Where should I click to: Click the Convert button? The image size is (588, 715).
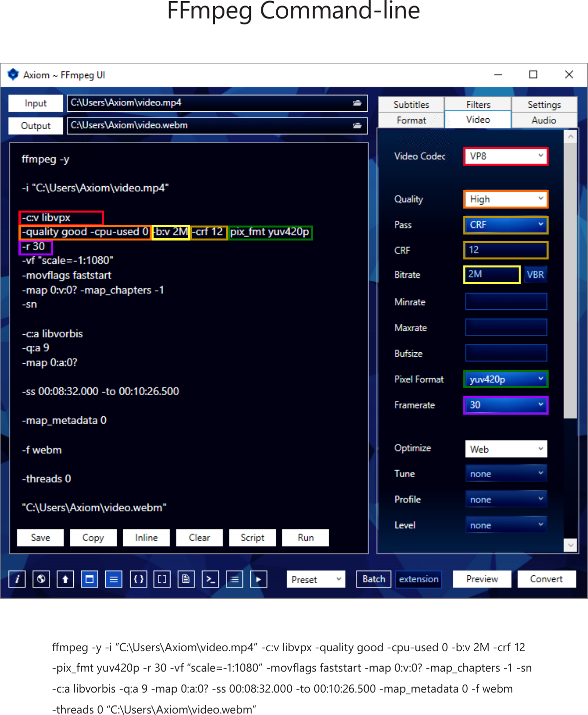pos(547,579)
